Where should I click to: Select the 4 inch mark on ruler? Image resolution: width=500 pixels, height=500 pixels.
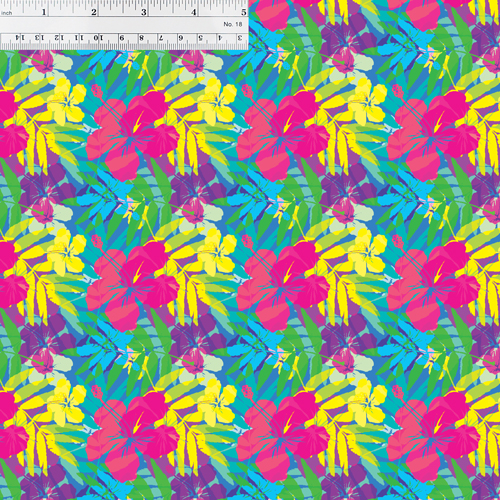(194, 12)
